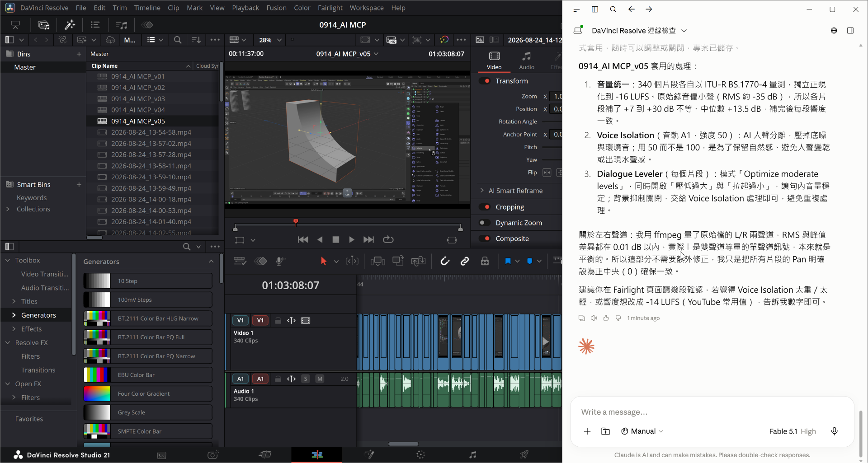Click the Four Color Gradient generator thumbnail

point(97,393)
